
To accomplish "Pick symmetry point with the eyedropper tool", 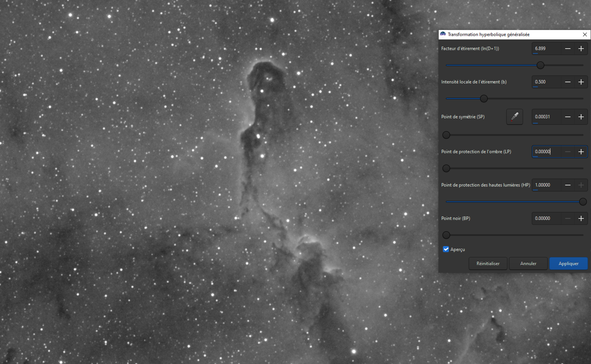I will pos(515,117).
